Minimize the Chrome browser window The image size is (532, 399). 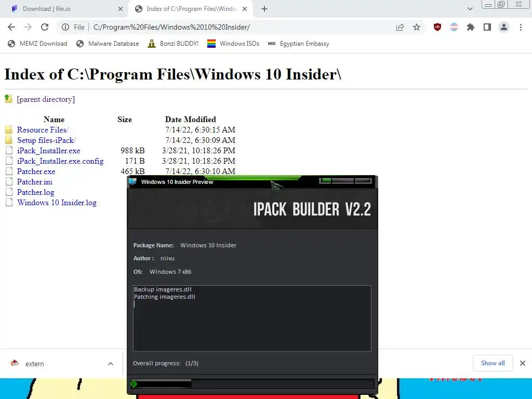click(488, 4)
